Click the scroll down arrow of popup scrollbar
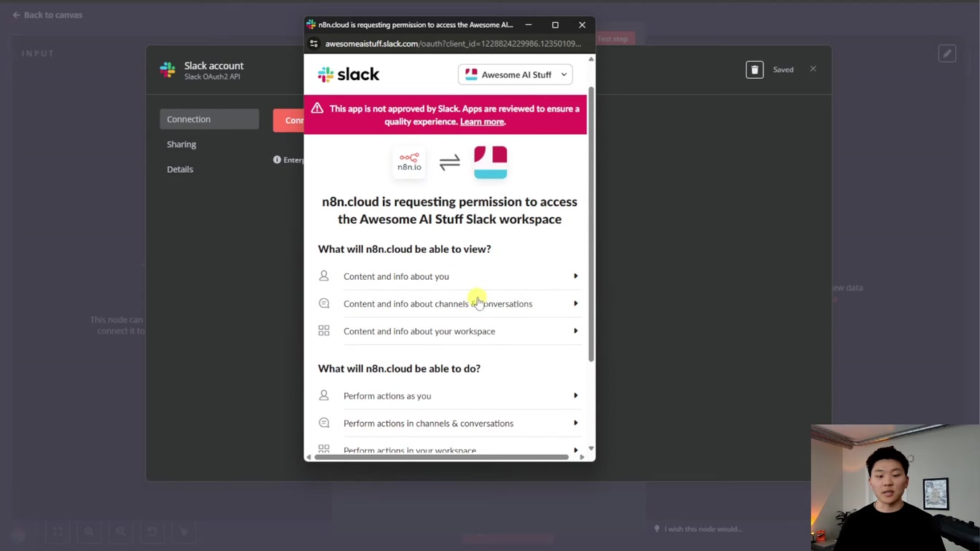Viewport: 980px width, 551px height. click(x=591, y=448)
